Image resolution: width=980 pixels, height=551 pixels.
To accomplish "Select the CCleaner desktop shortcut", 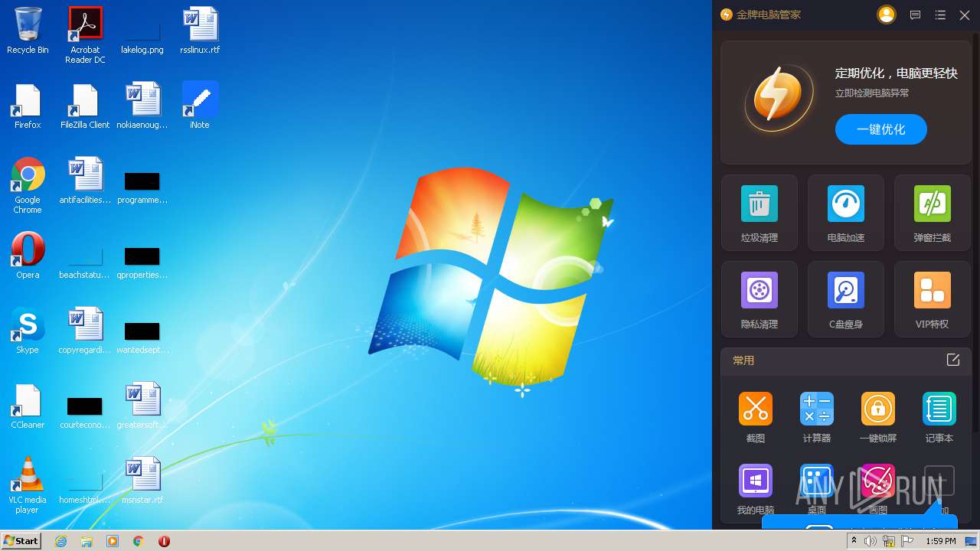I will (x=28, y=406).
